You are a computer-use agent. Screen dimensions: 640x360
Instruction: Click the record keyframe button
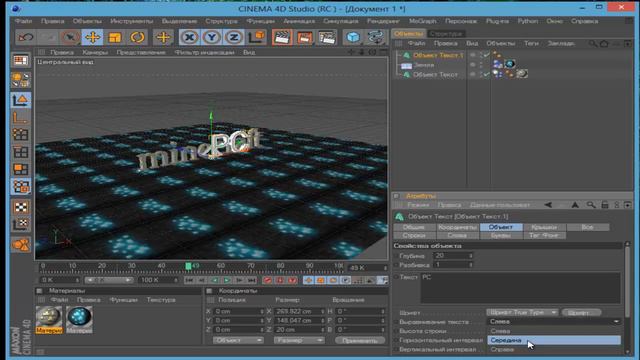coord(267,280)
